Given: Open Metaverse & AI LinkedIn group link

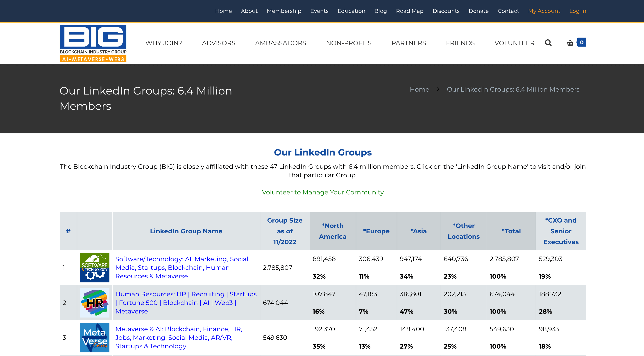Looking at the screenshot, I should point(179,338).
